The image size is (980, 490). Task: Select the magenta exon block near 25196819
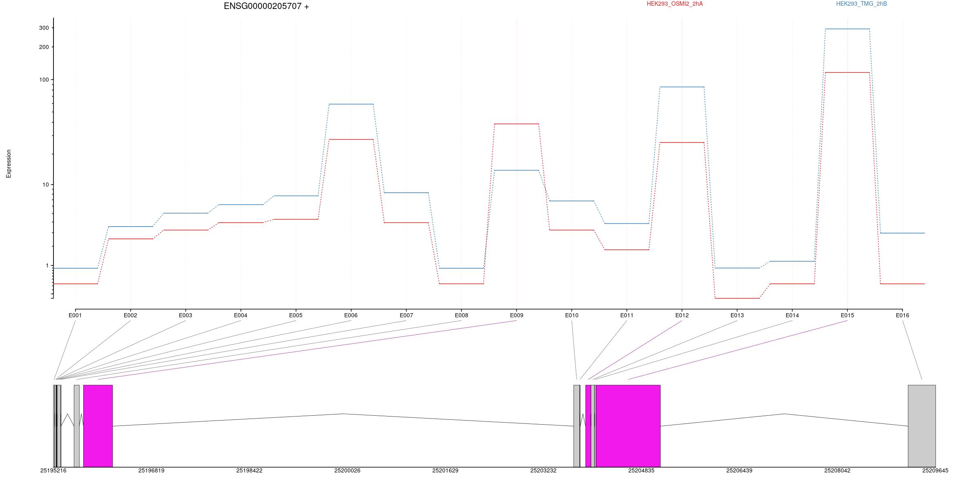click(x=98, y=426)
